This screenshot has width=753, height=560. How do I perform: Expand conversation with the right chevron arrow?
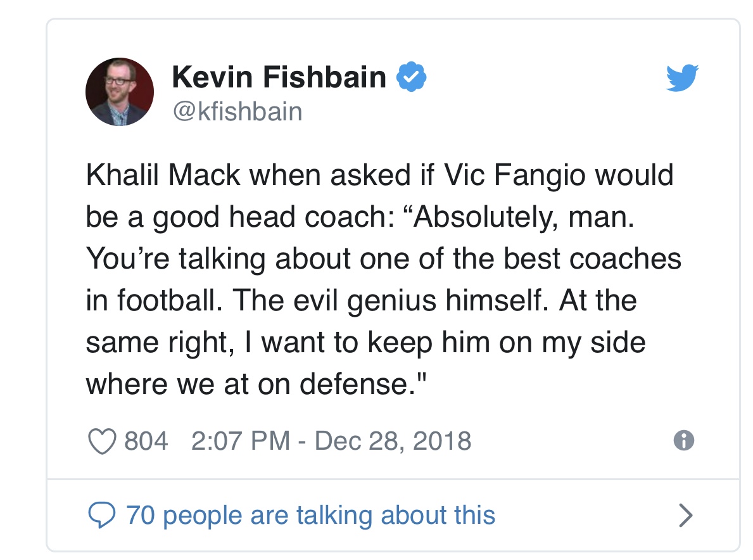685,516
